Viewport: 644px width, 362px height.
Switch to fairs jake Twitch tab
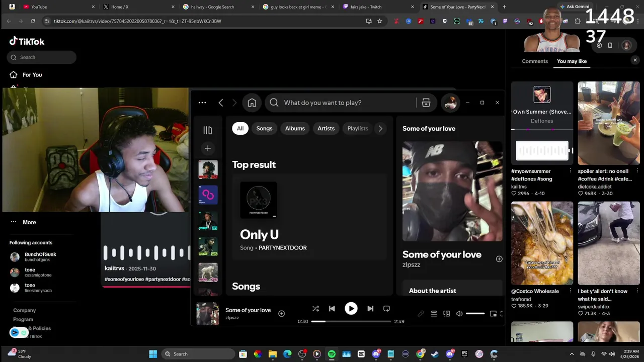pyautogui.click(x=379, y=7)
